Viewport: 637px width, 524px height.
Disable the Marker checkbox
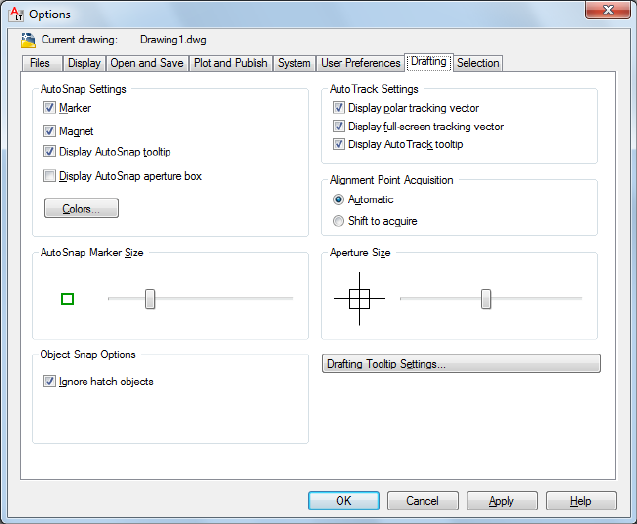click(50, 108)
